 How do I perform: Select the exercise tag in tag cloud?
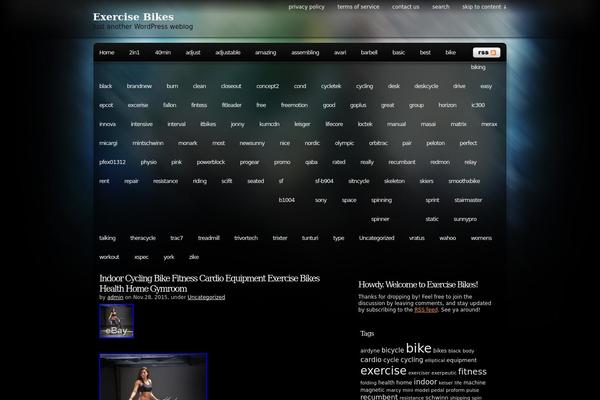[x=383, y=371]
